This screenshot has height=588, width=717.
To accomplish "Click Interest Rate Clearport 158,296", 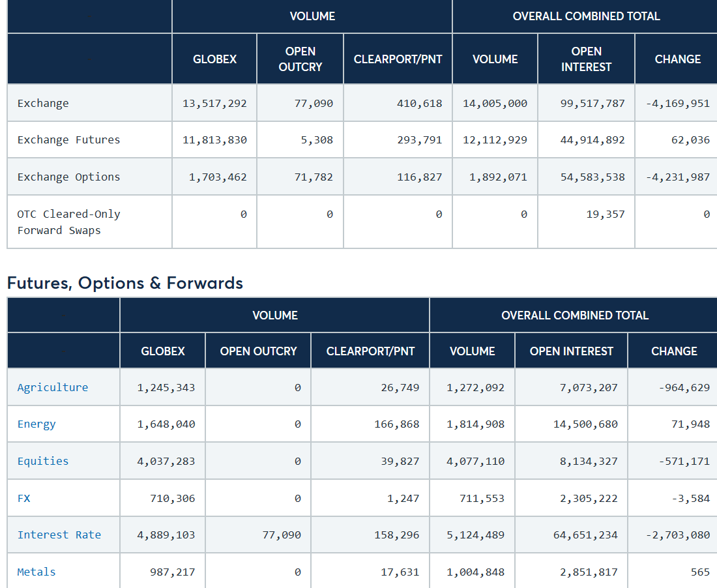I will pyautogui.click(x=397, y=535).
